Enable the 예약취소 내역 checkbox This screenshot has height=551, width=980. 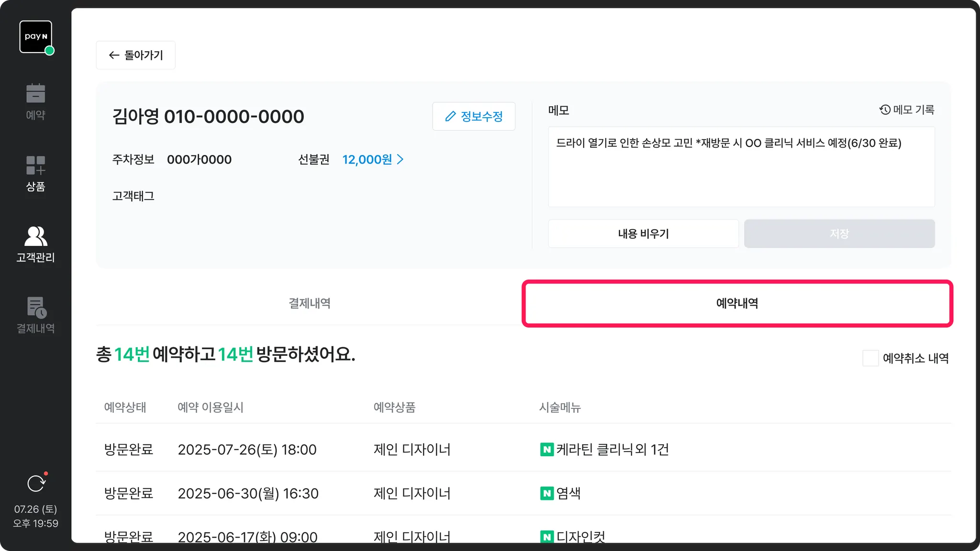tap(870, 358)
